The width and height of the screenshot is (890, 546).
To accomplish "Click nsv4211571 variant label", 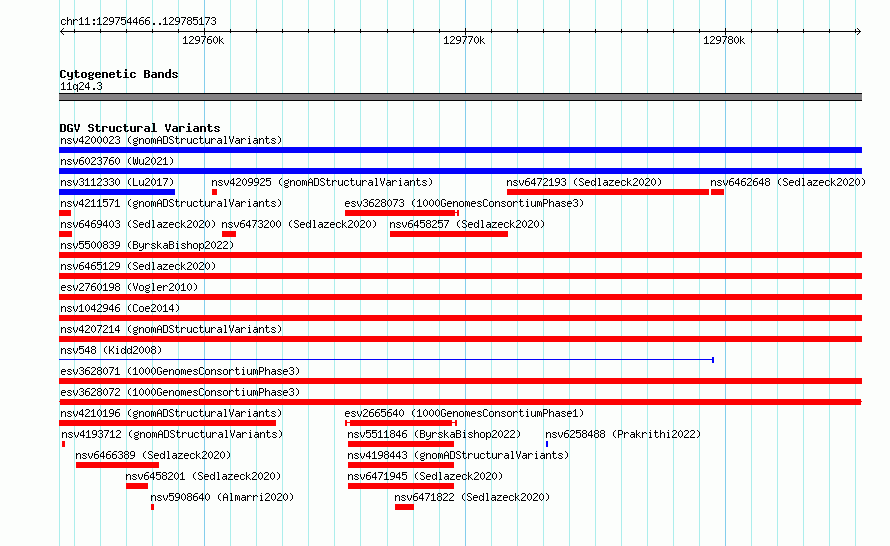I will coord(171,203).
